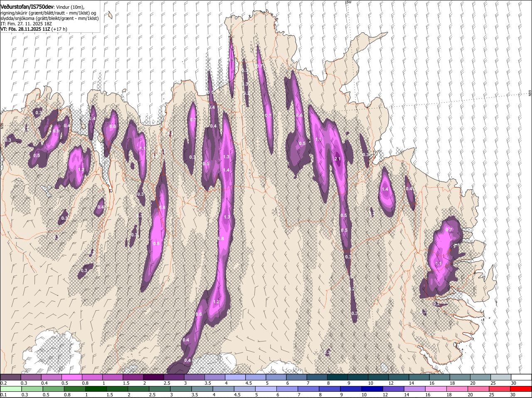Pick the deep blue green-row swatch labeled 10
The height and width of the screenshot is (398, 532).
pos(372,389)
